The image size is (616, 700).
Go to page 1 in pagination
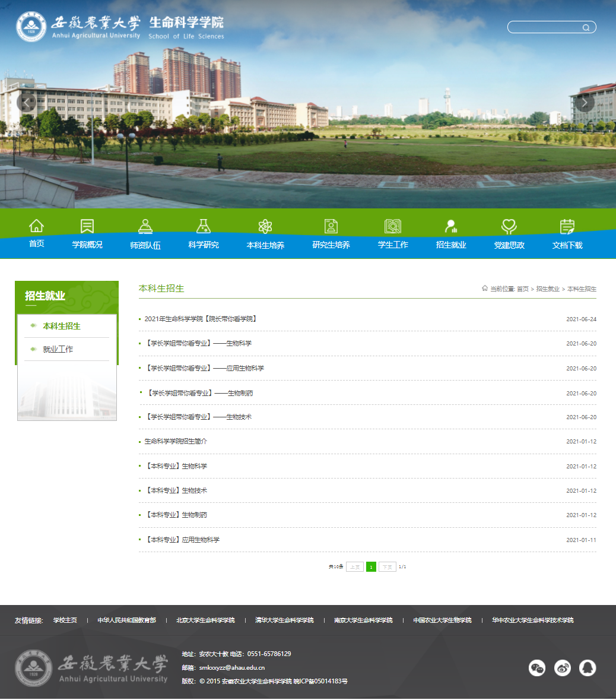(371, 567)
